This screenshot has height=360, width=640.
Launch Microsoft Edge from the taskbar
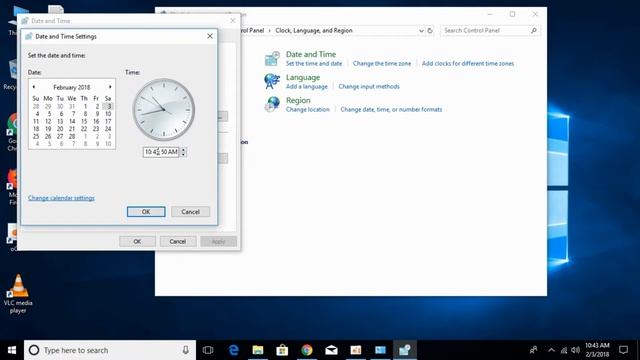pos(233,350)
